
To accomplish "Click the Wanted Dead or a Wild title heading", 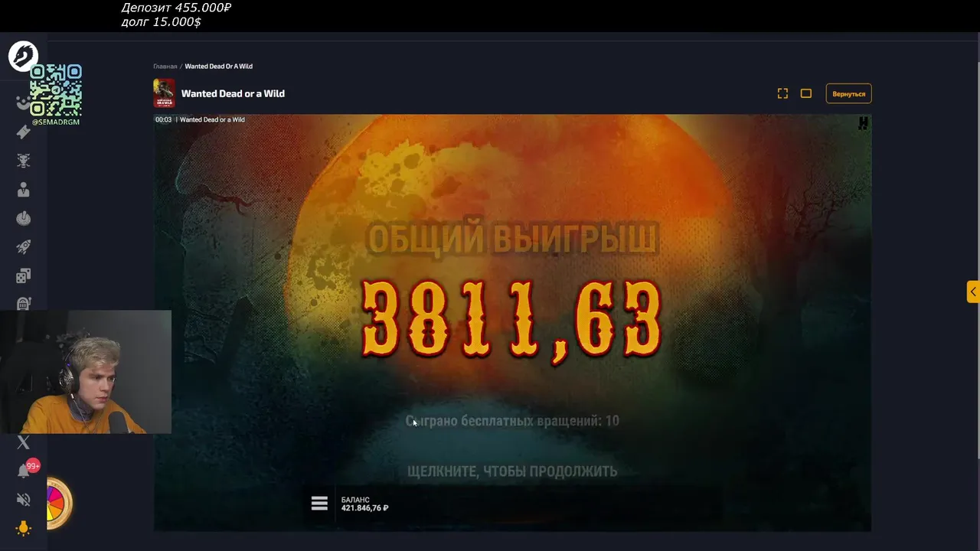I will point(233,93).
